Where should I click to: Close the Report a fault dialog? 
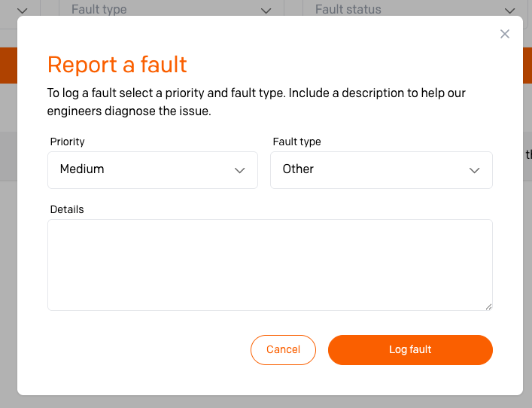504,34
